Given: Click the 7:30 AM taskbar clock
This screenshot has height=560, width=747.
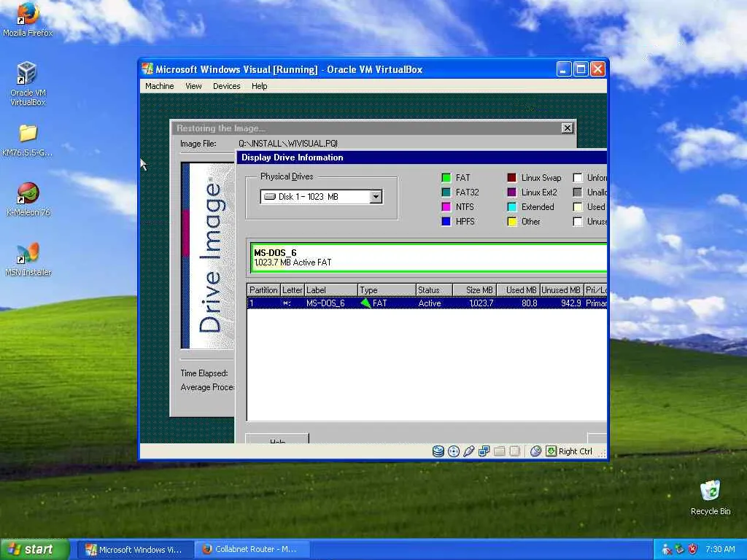Looking at the screenshot, I should pos(720,550).
